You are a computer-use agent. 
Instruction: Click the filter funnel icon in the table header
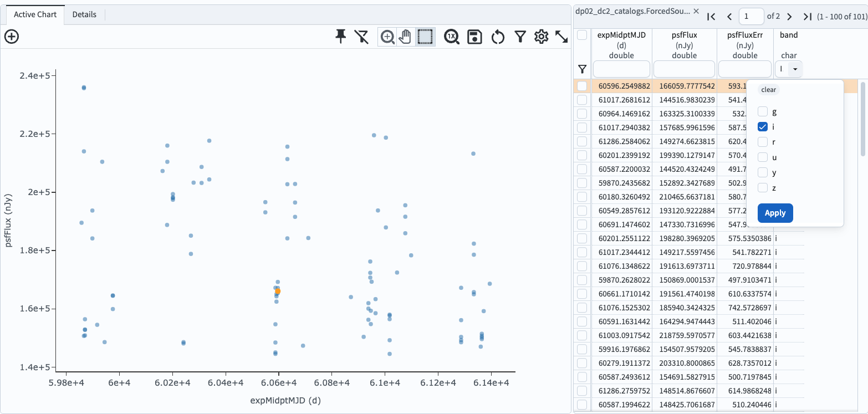(x=582, y=69)
